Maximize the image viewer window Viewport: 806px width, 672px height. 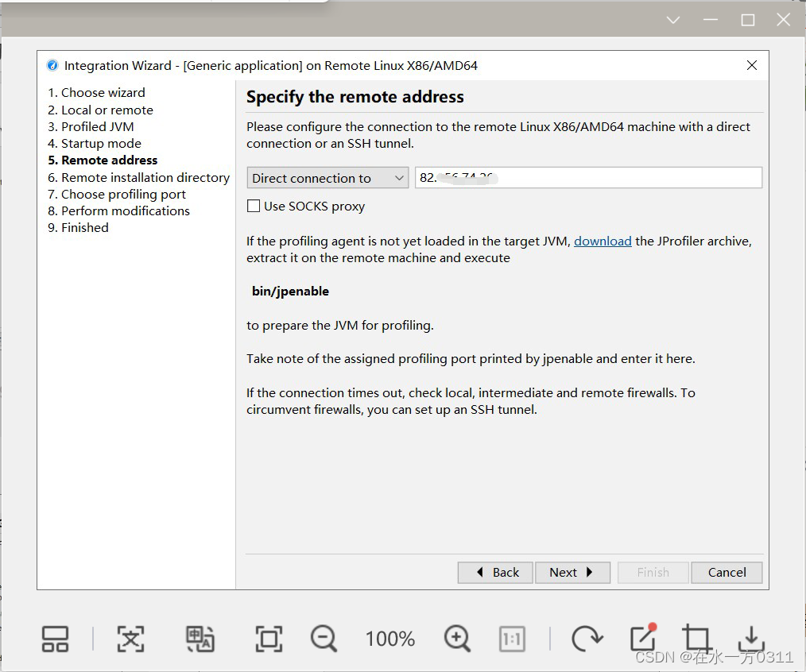point(748,20)
